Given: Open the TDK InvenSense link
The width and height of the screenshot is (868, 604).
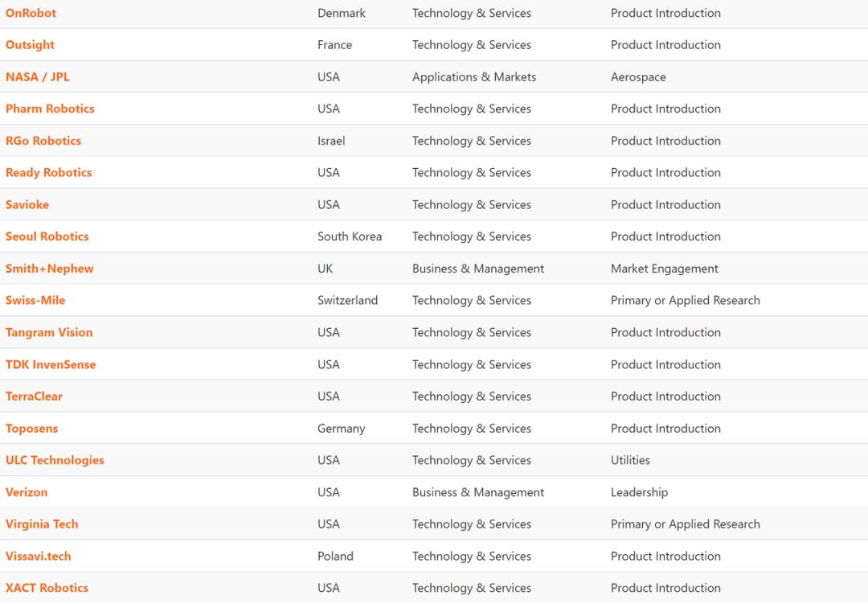Looking at the screenshot, I should [x=51, y=364].
